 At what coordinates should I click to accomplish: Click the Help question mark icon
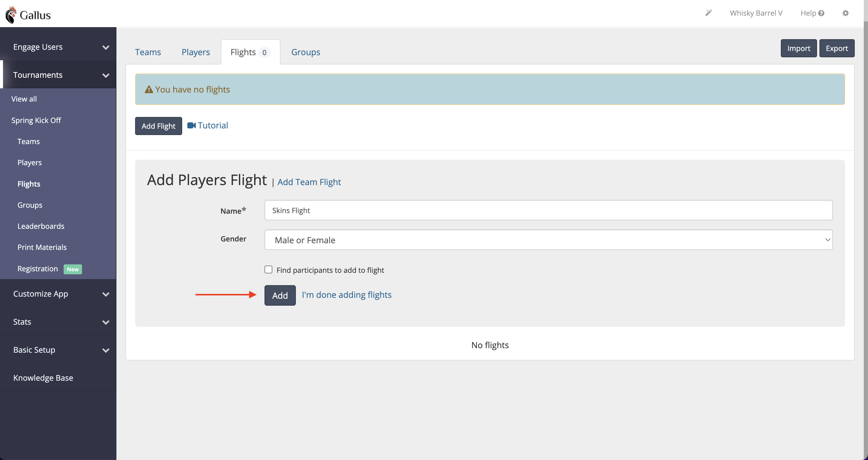tap(821, 13)
